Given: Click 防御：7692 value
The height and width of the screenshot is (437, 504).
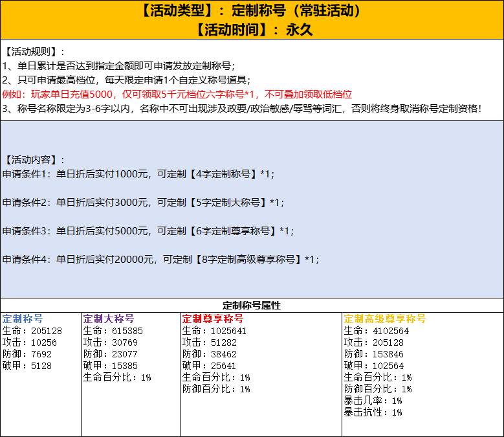Looking at the screenshot, I should 27,353.
